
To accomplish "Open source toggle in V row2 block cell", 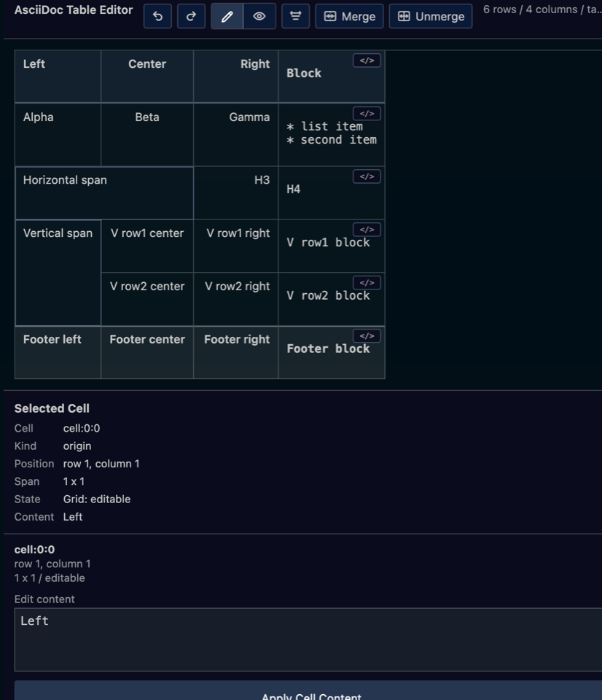I will point(367,283).
